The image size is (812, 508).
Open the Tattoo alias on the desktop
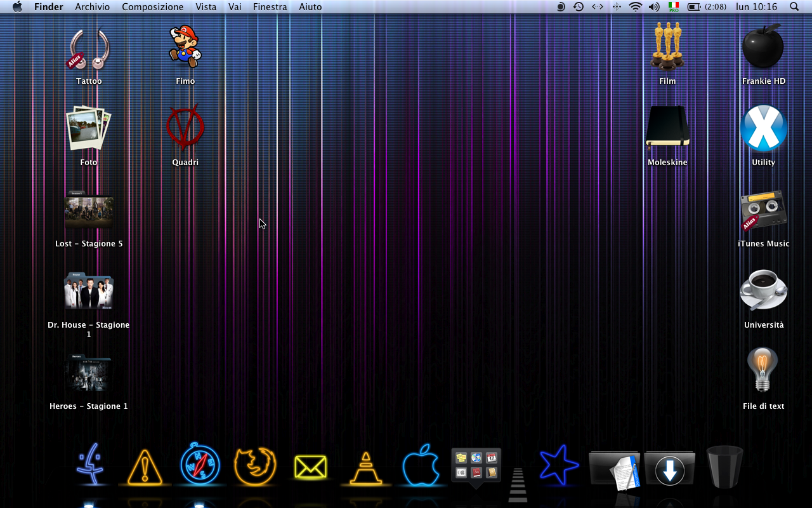(x=89, y=48)
